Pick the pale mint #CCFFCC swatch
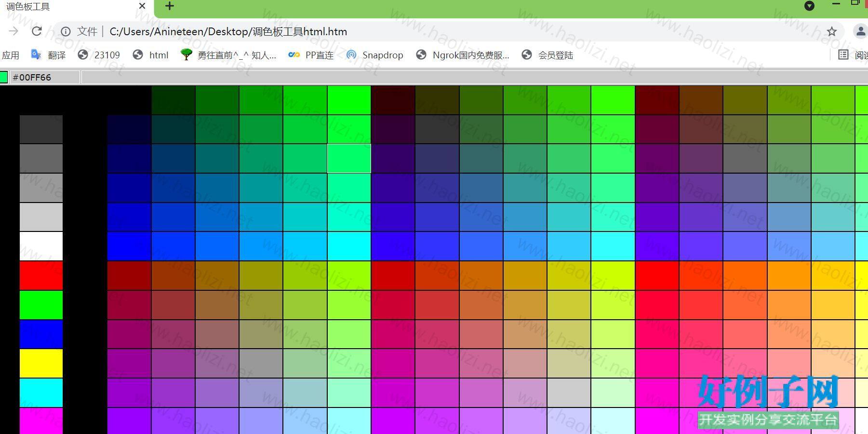 (613, 393)
